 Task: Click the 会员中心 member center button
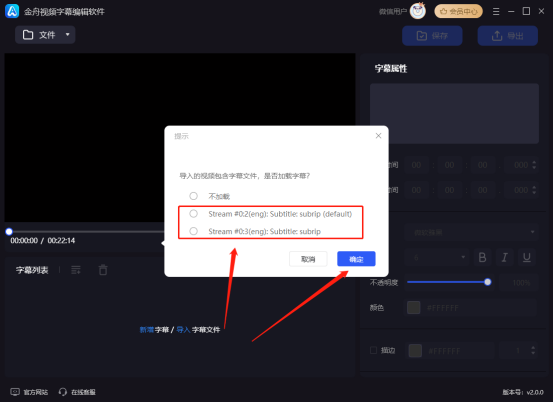[x=458, y=12]
